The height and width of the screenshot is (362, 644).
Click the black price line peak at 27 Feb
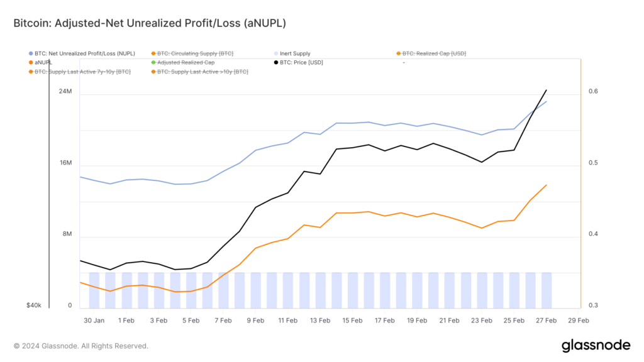pos(546,90)
